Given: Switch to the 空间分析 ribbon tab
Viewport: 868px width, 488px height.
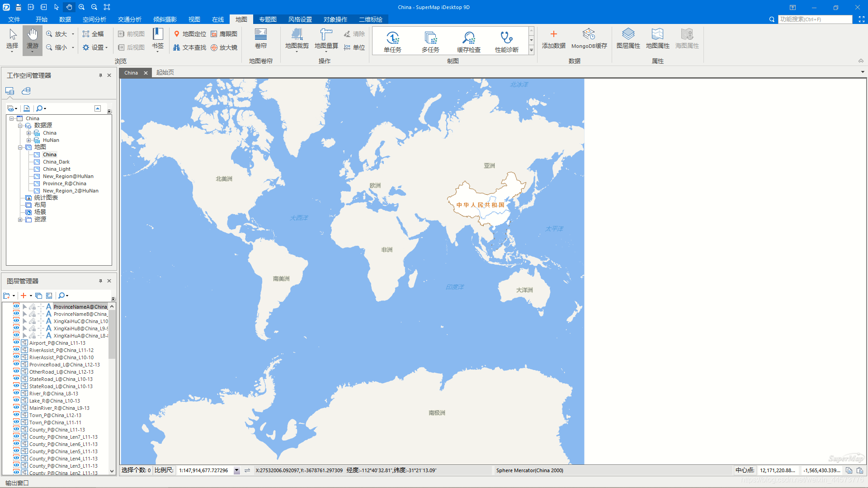Looking at the screenshot, I should (x=94, y=19).
